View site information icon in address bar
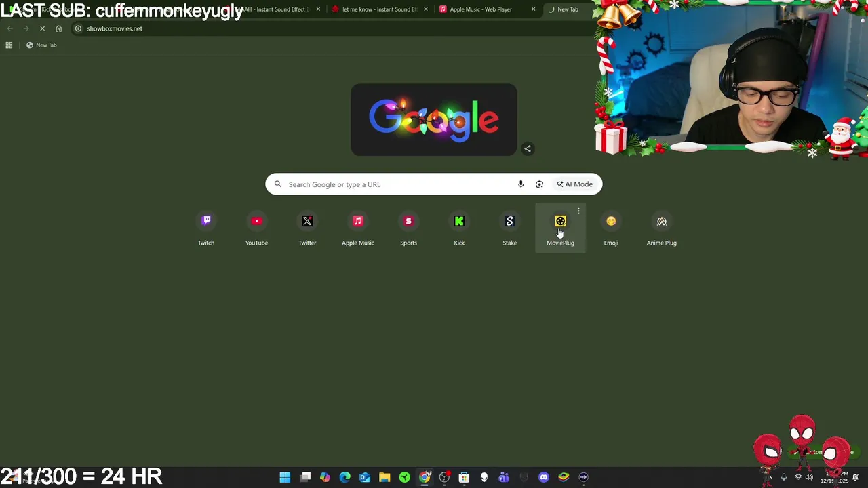The width and height of the screenshot is (868, 488). click(x=78, y=28)
